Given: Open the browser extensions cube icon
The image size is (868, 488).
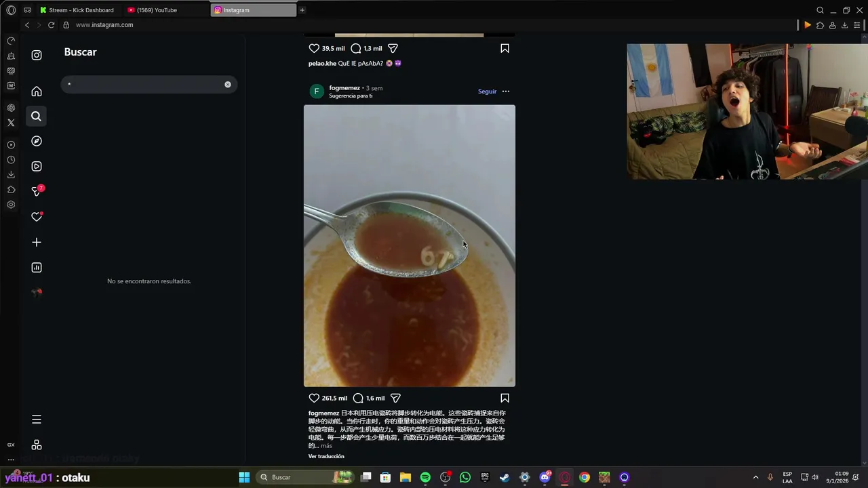Looking at the screenshot, I should (820, 25).
